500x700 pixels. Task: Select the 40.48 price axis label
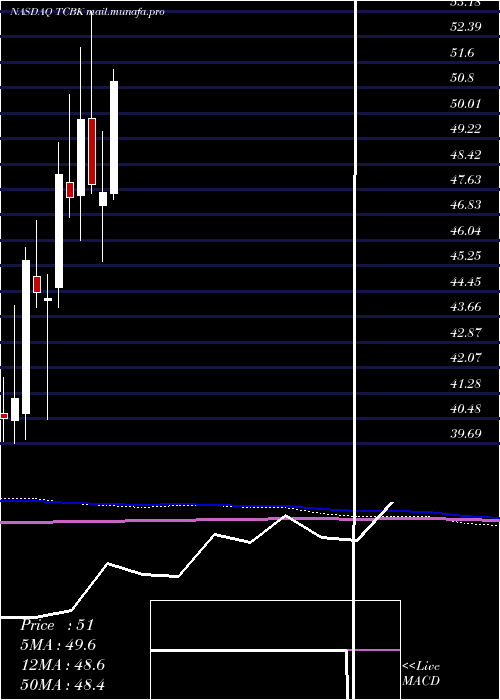pos(466,409)
